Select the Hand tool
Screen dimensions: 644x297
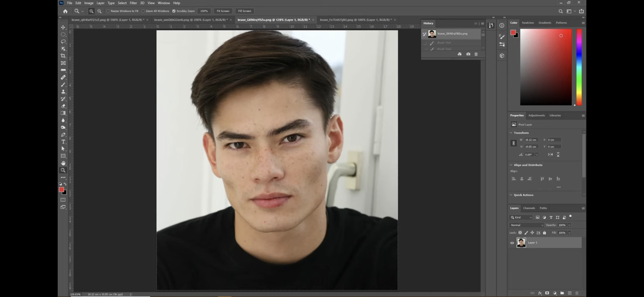[63, 163]
